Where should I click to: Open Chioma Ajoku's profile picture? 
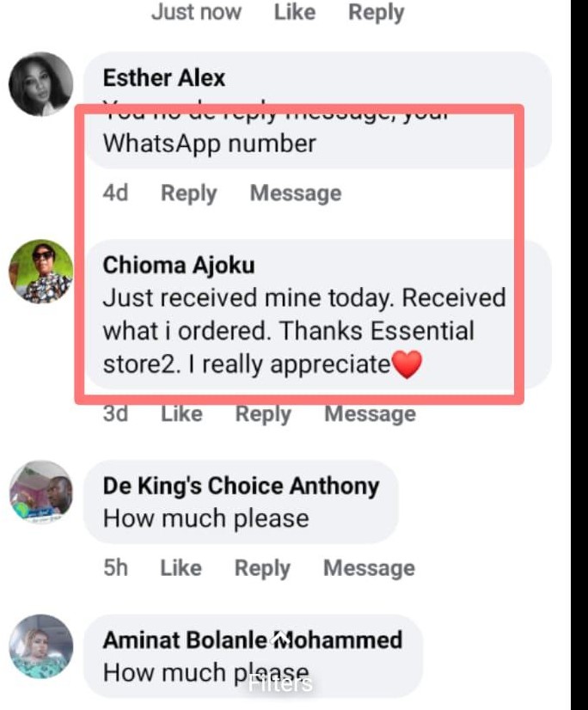[40, 272]
